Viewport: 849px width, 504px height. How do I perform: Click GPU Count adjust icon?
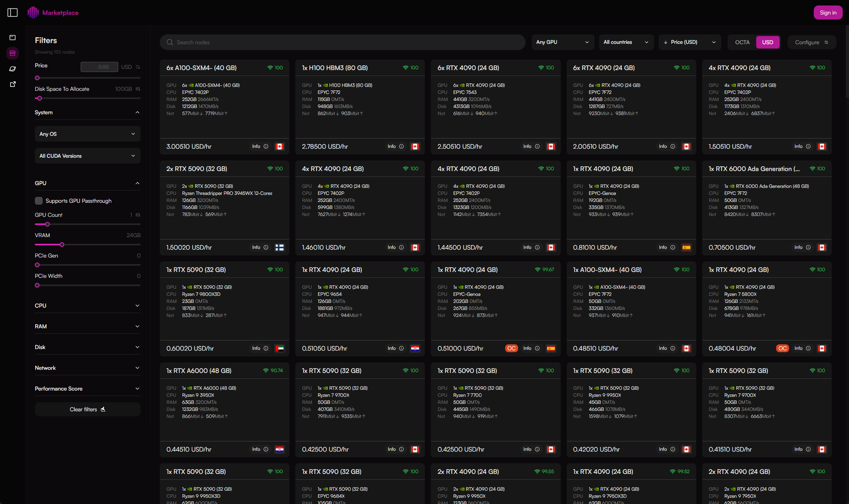pyautogui.click(x=138, y=215)
